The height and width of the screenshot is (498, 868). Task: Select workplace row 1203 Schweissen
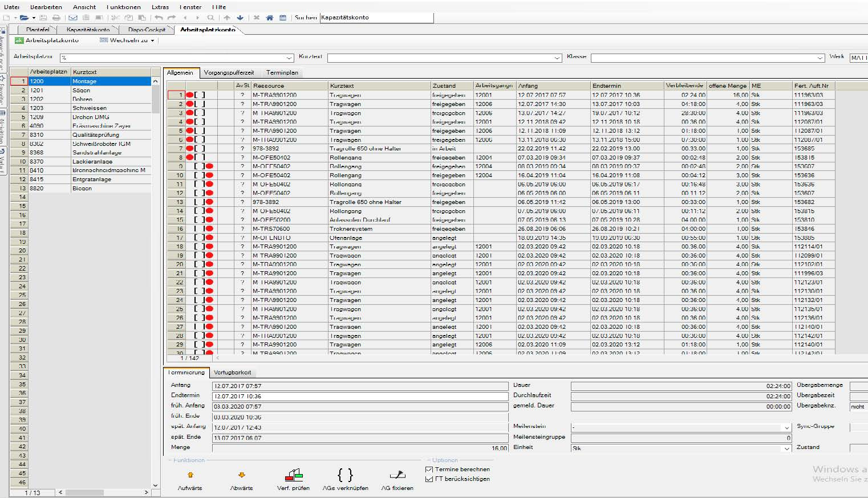pos(88,108)
